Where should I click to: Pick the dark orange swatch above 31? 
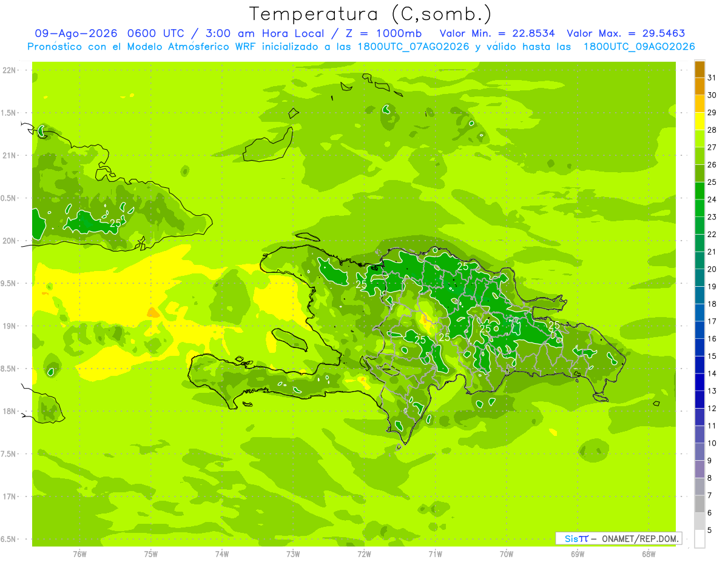pos(699,70)
